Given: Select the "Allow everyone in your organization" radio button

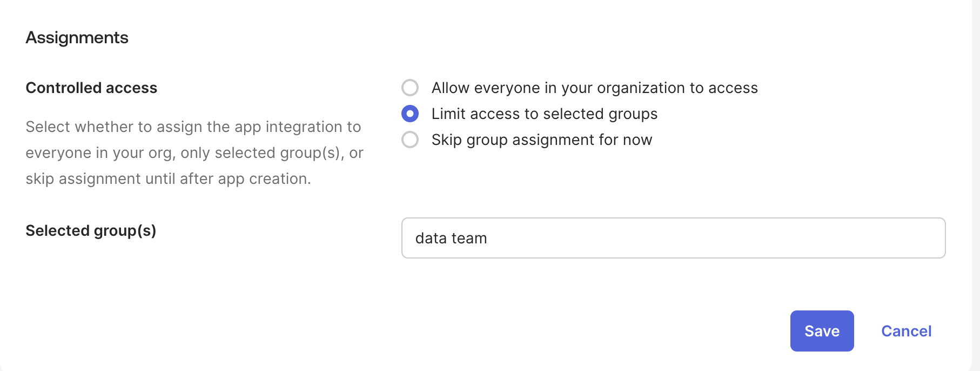Looking at the screenshot, I should pos(410,88).
